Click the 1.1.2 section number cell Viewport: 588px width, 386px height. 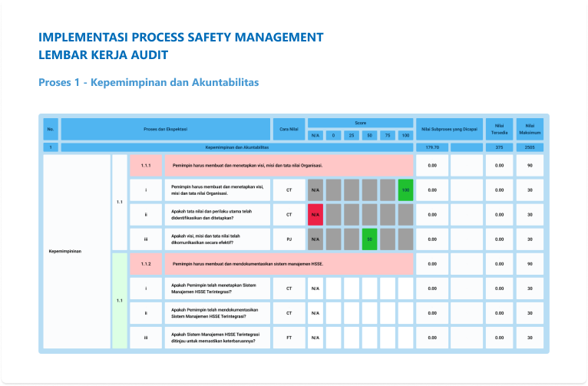coord(146,264)
